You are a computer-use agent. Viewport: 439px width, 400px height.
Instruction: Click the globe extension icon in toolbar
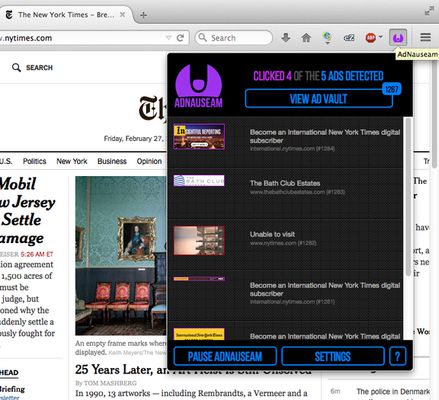coord(327,38)
